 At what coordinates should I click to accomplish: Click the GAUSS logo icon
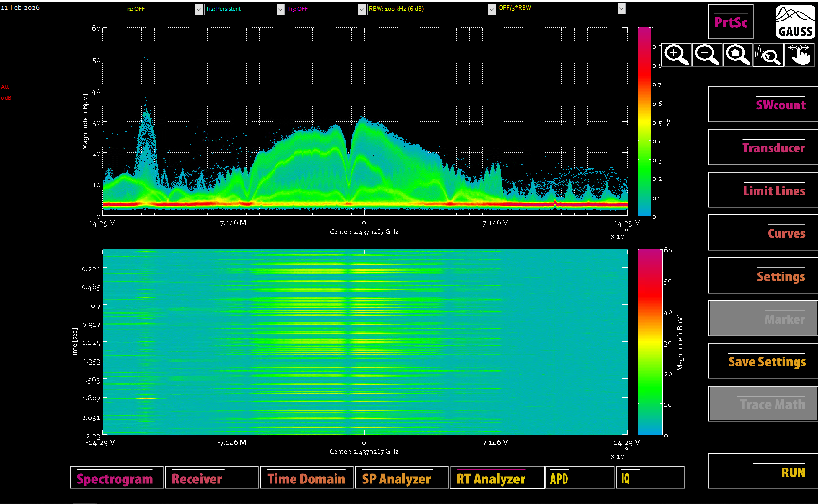[x=795, y=21]
